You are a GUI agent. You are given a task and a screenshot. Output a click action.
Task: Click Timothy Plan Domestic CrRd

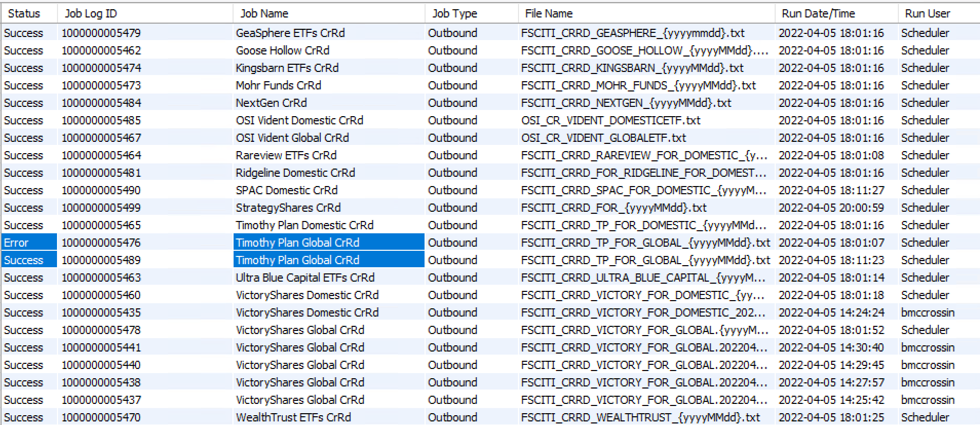pyautogui.click(x=304, y=225)
